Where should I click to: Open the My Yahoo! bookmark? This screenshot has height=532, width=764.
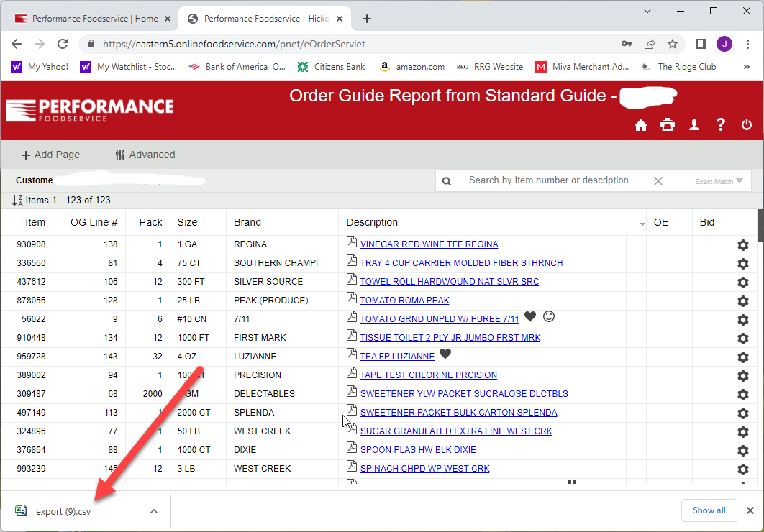click(x=40, y=67)
